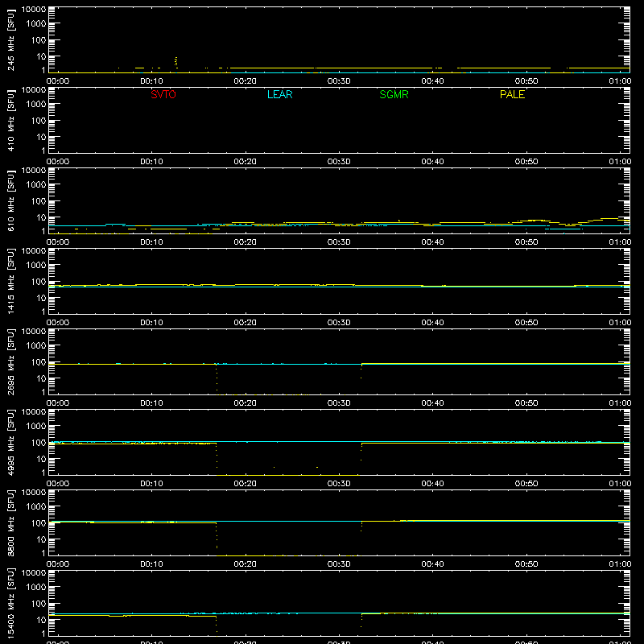Click 00:20 time label under 410 MHz plot
The image size is (644, 644).
246,162
